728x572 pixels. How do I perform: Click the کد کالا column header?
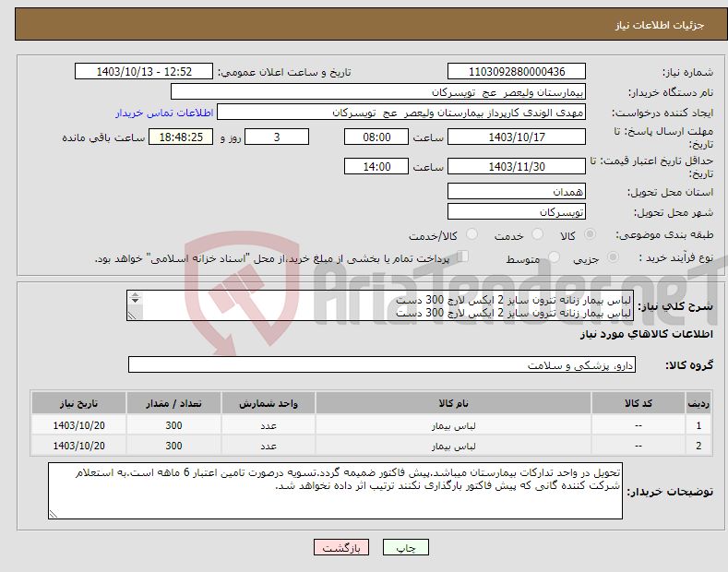[638, 403]
